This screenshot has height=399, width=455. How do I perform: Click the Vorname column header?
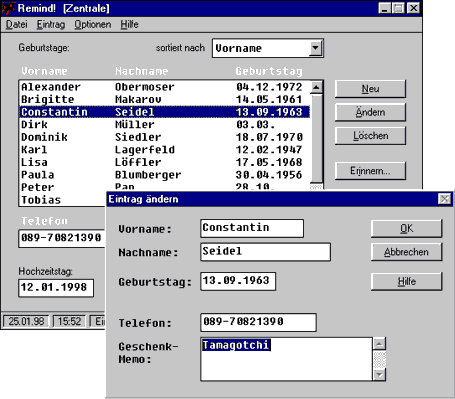[x=44, y=71]
